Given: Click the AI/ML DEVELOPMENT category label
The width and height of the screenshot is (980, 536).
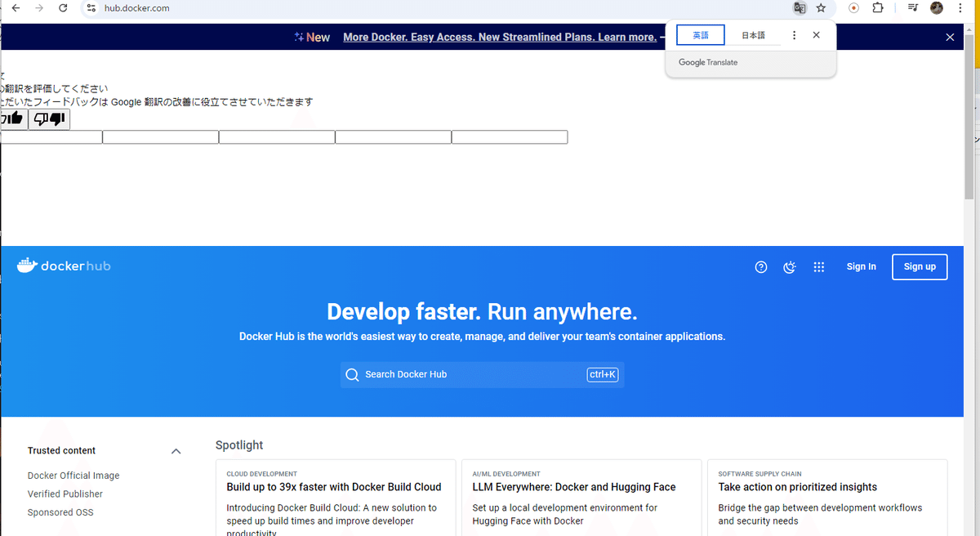Looking at the screenshot, I should tap(506, 474).
